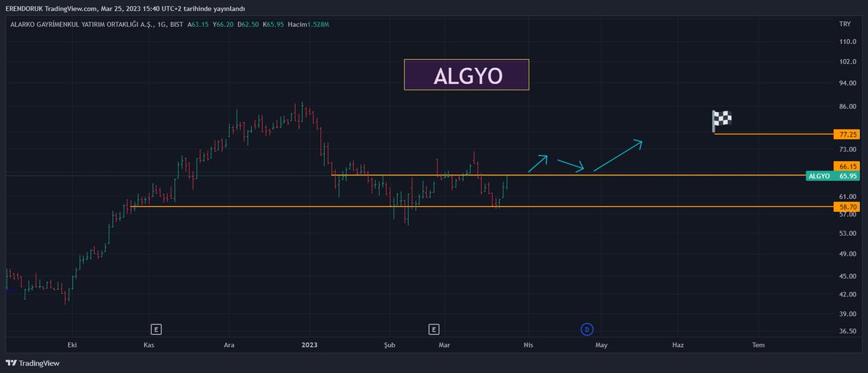Image resolution: width=868 pixels, height=373 pixels.
Task: Click the Mar month label on time axis
Action: (445, 346)
